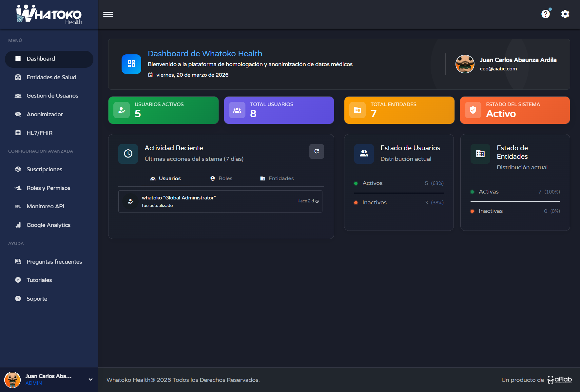Expand the user profile chevron in sidebar
580x392 pixels.
coord(90,380)
